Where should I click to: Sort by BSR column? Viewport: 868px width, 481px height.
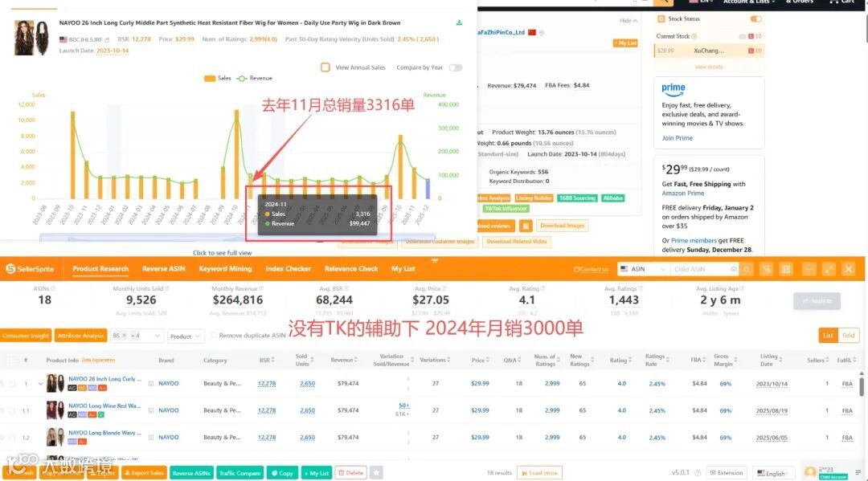(x=267, y=360)
